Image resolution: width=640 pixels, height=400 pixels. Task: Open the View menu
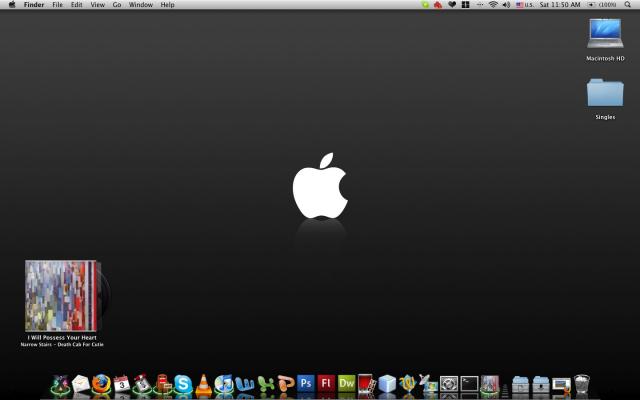(x=98, y=5)
